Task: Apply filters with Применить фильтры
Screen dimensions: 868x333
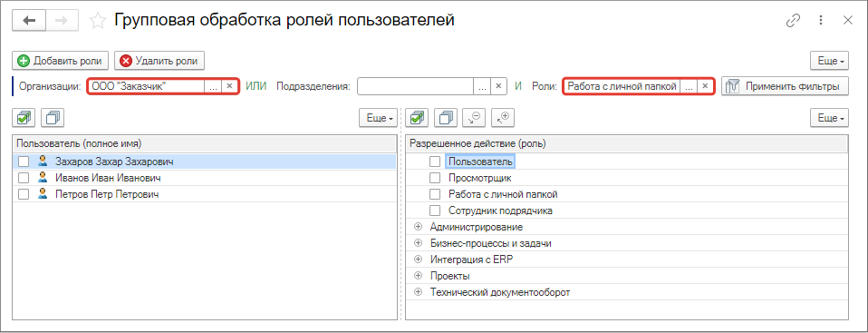Action: [x=785, y=86]
